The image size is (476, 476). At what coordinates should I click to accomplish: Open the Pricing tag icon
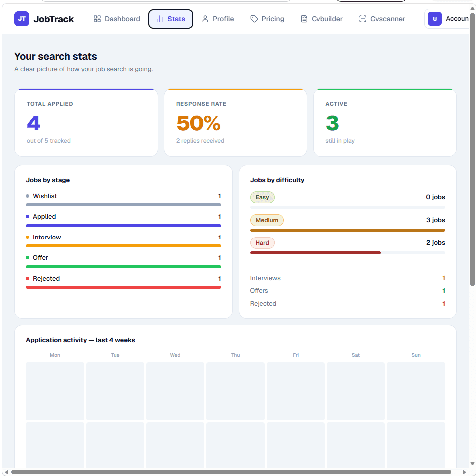(254, 19)
